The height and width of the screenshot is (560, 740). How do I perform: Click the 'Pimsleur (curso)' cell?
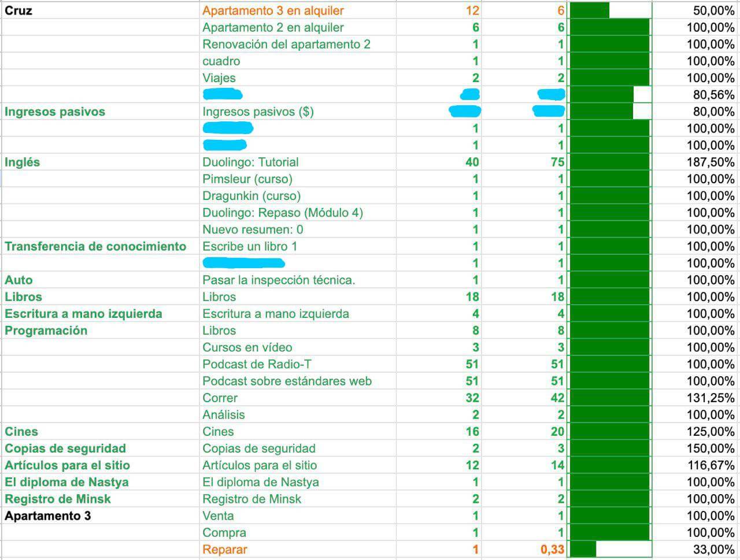pos(298,179)
